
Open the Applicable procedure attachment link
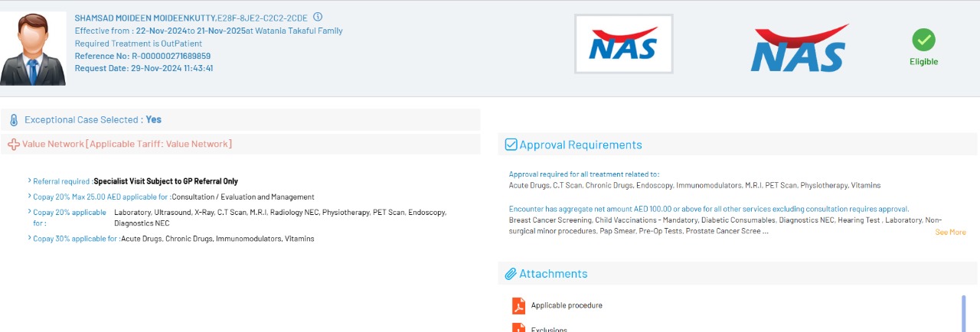tap(567, 305)
